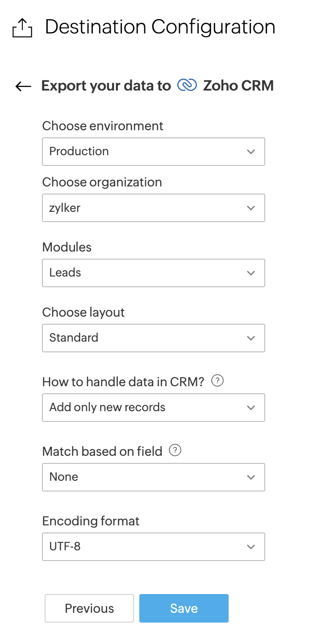Viewport: 309px width, 644px height.
Task: Open the Choose organization dropdown
Action: point(153,208)
